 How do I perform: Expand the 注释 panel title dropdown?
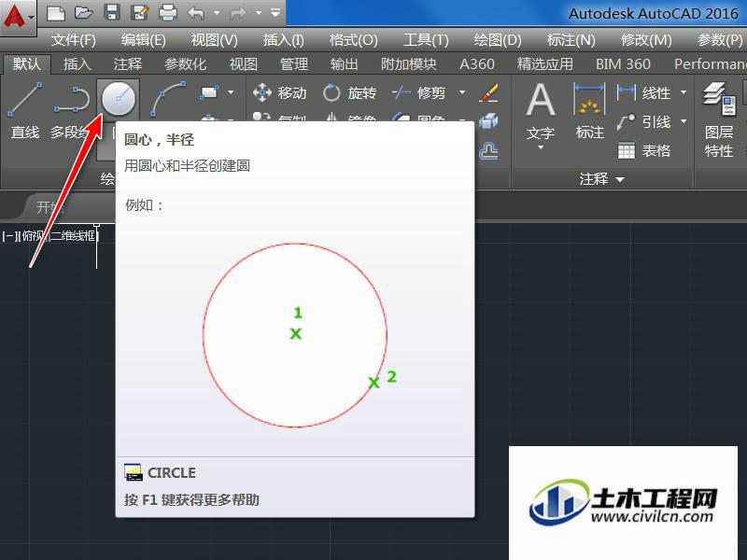click(601, 179)
